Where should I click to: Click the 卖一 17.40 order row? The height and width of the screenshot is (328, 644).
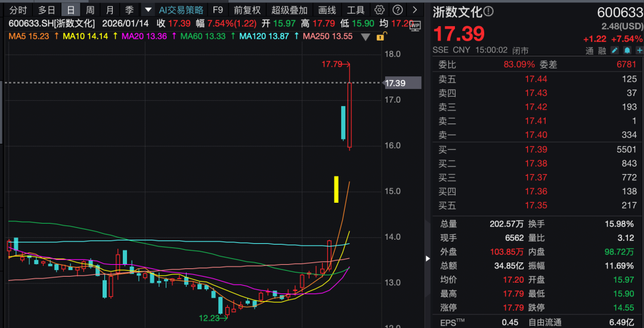(538, 135)
